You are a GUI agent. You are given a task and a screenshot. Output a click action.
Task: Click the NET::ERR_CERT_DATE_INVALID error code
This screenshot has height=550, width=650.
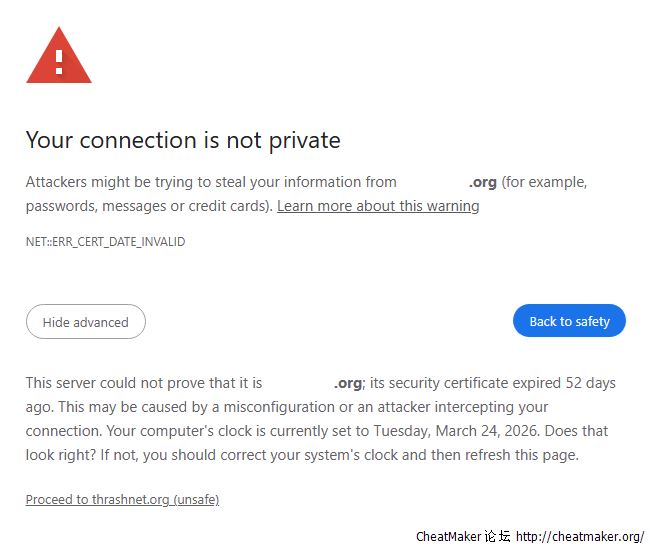coord(105,242)
